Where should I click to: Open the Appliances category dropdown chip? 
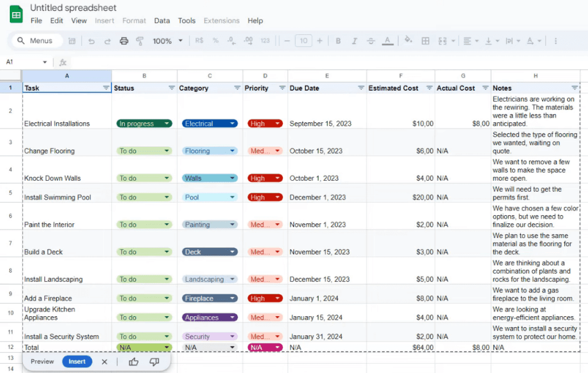click(210, 317)
